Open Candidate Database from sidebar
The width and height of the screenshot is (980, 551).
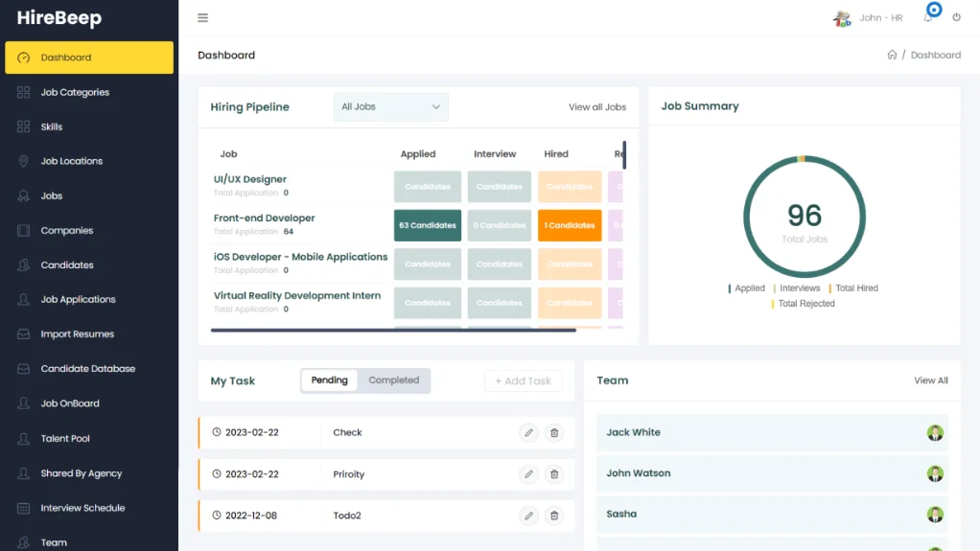87,369
